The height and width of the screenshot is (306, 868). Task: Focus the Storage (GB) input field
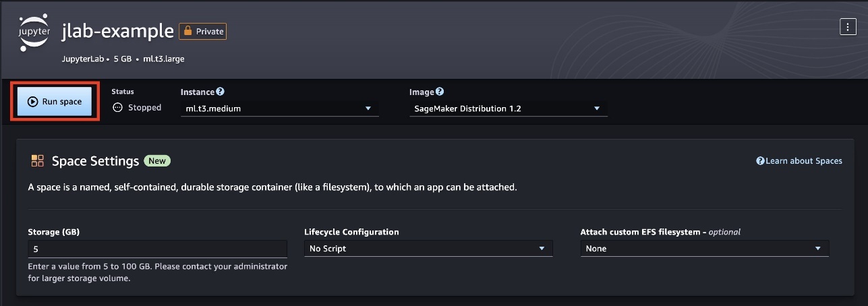157,248
